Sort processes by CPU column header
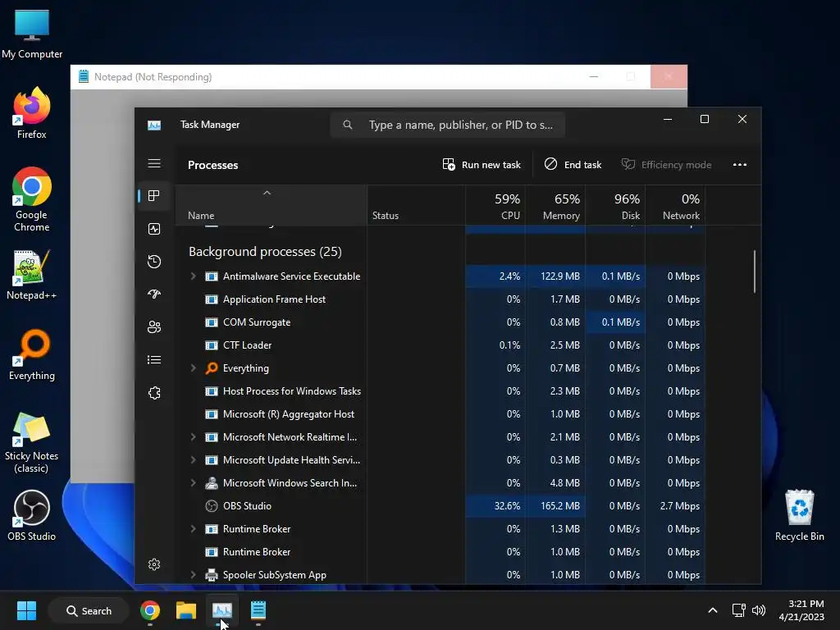This screenshot has height=630, width=840. 495,206
